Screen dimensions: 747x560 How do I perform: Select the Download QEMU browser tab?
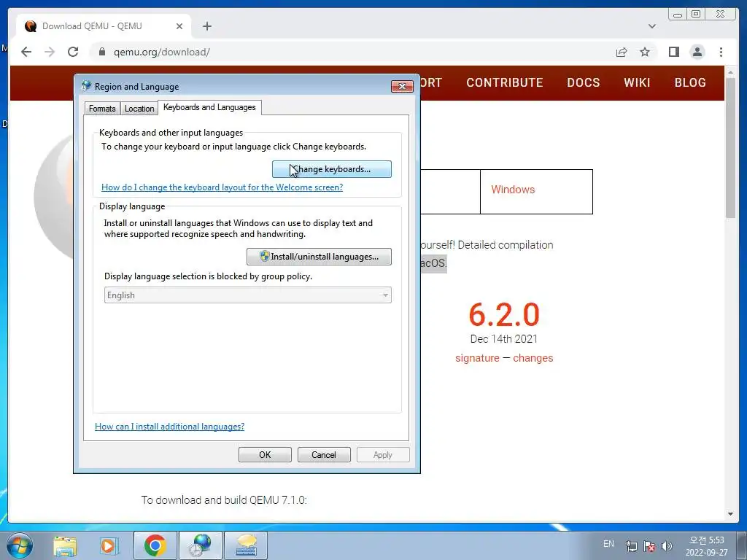coord(104,26)
